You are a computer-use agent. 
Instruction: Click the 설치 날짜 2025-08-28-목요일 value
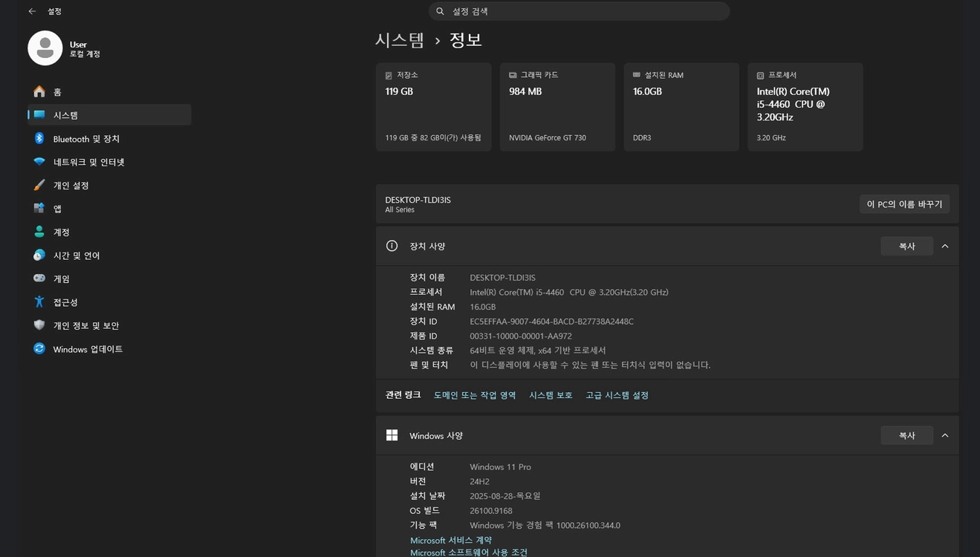505,496
